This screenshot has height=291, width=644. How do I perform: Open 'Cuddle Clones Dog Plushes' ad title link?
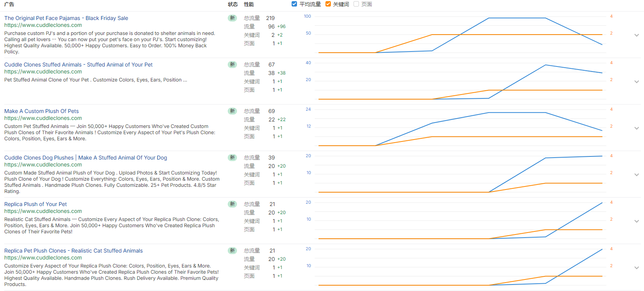tap(86, 158)
